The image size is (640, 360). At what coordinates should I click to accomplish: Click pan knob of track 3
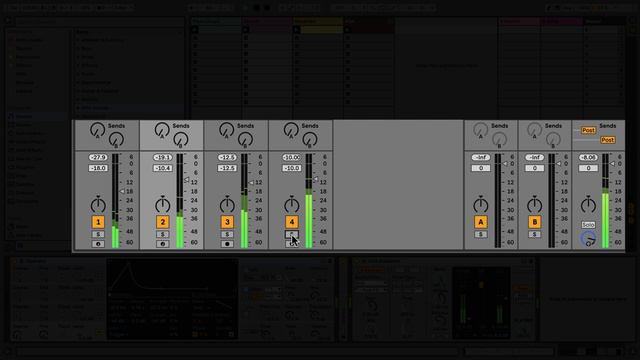click(x=227, y=204)
